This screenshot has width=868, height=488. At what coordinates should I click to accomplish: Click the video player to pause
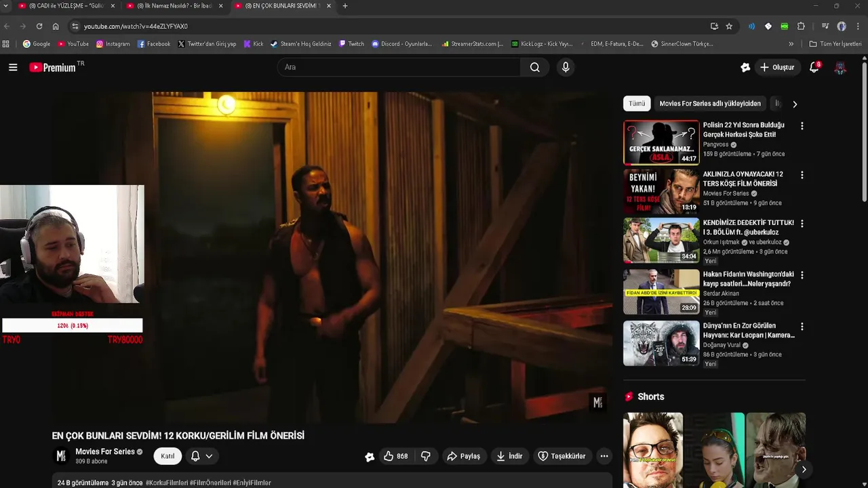click(x=332, y=258)
